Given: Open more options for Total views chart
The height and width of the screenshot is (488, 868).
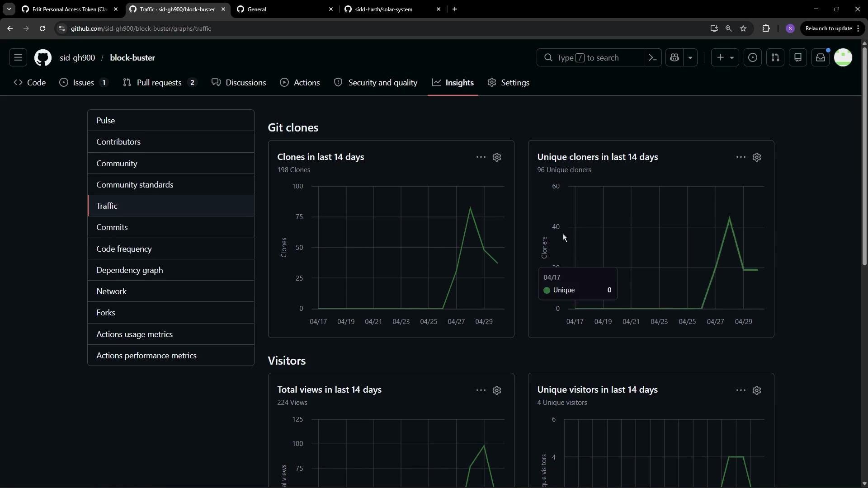Looking at the screenshot, I should 481,390.
